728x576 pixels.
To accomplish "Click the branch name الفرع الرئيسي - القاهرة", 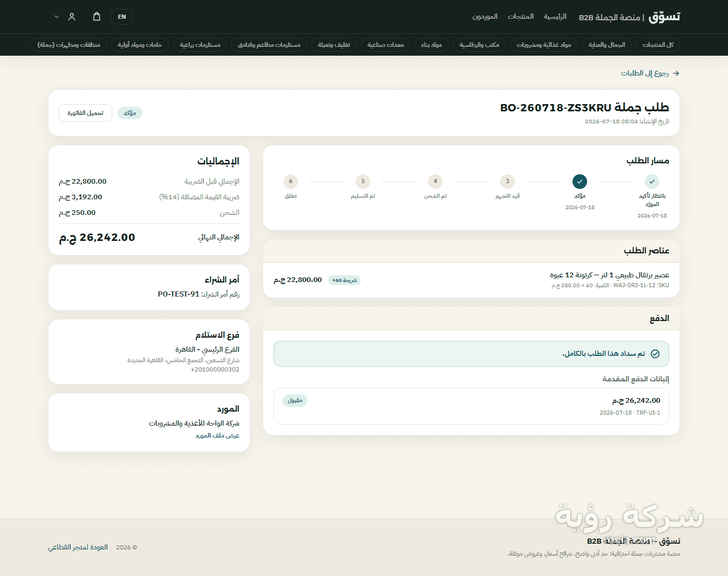I will coord(207,350).
